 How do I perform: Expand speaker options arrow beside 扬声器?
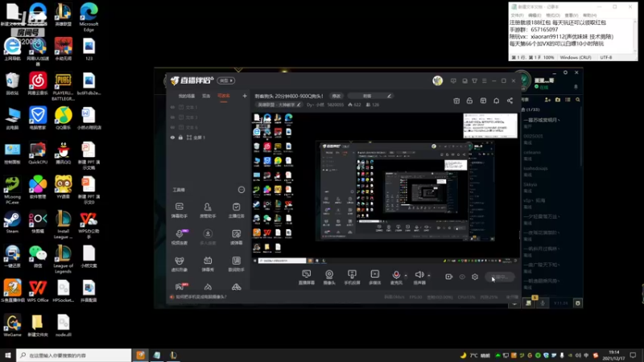click(x=429, y=275)
